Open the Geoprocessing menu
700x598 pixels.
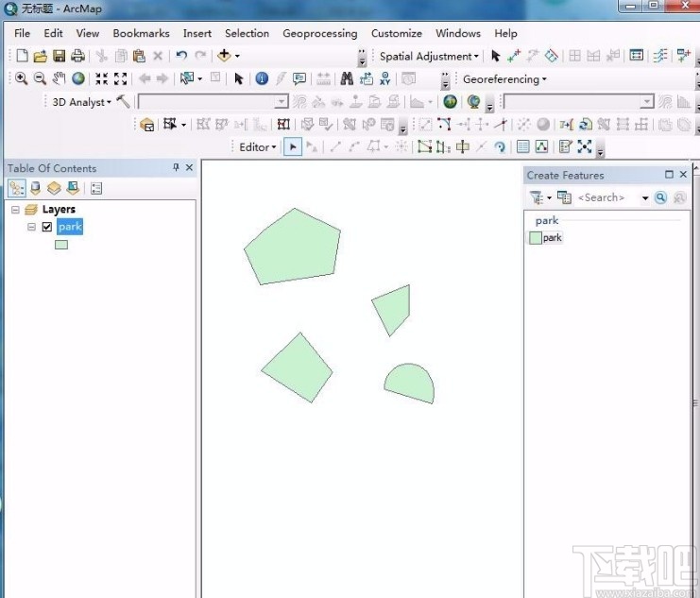pos(319,34)
